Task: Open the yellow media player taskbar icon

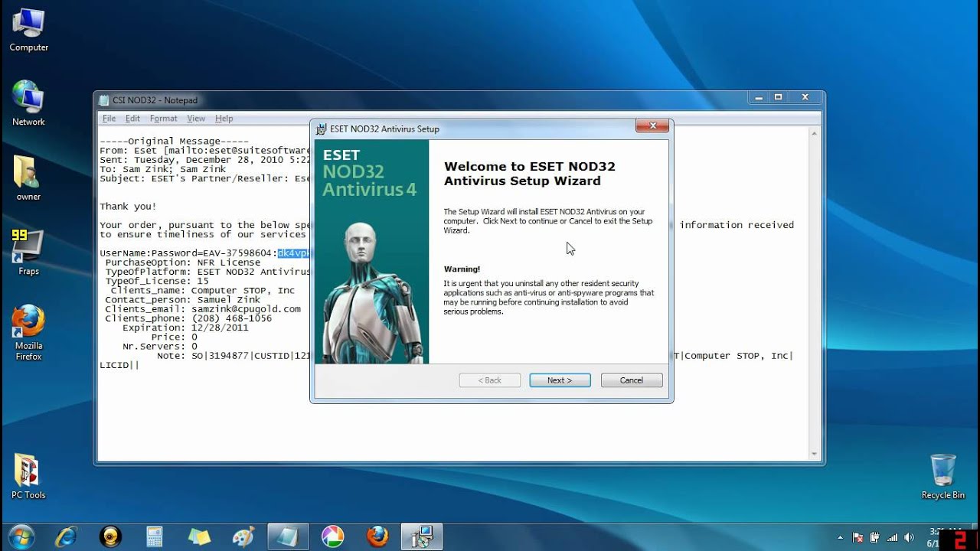Action: pos(111,537)
